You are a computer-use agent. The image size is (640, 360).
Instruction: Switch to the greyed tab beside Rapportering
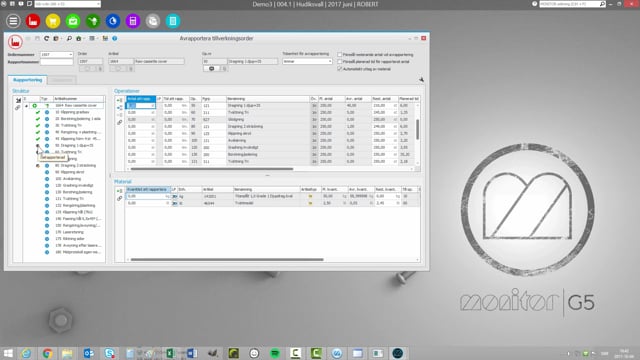(x=62, y=80)
